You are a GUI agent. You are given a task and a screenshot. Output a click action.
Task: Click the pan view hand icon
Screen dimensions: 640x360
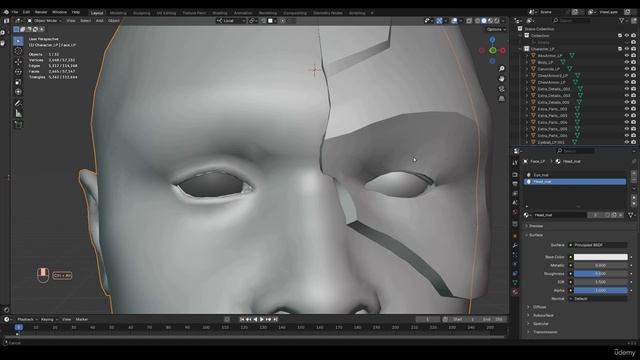pos(502,78)
